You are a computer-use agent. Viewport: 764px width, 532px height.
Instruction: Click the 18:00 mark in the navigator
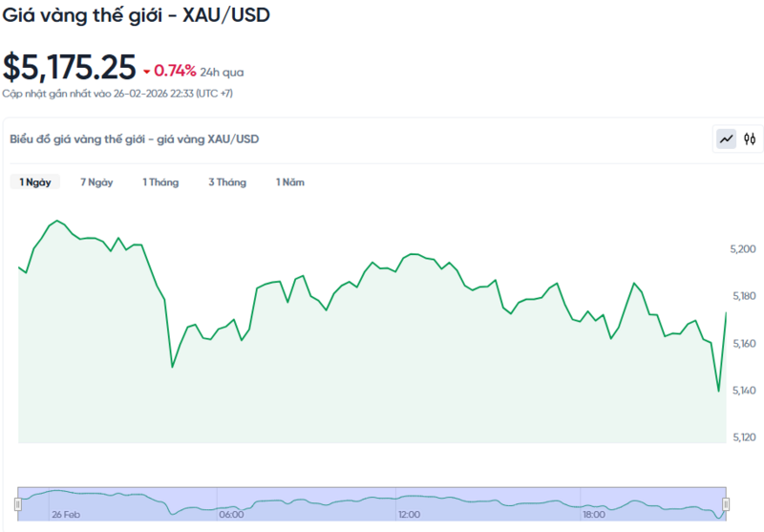click(x=593, y=514)
